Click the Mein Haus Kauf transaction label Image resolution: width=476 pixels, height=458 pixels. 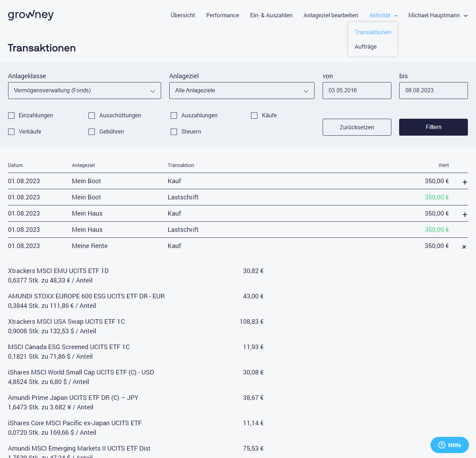(x=174, y=213)
